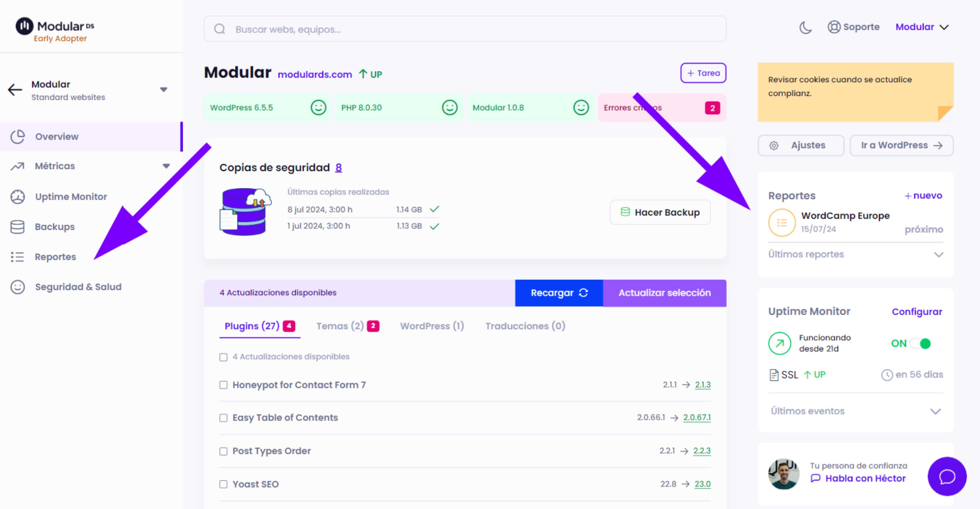Expand Últimos reportes section
Viewport: 980px width, 509px height.
pyautogui.click(x=855, y=254)
